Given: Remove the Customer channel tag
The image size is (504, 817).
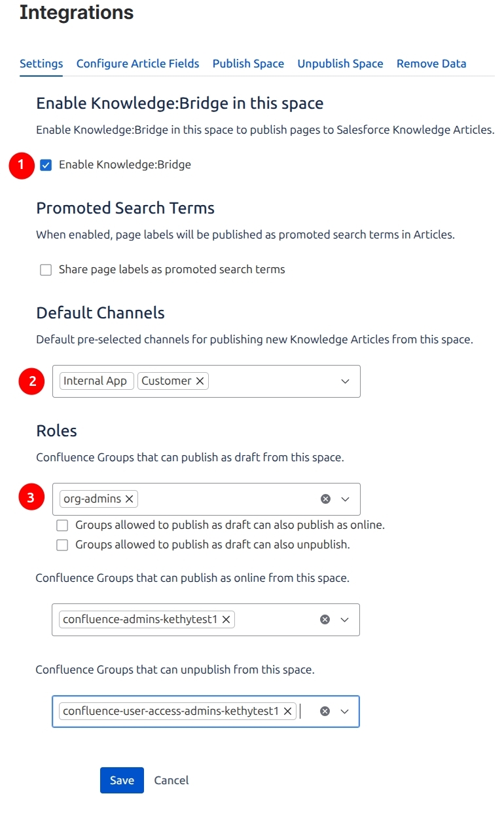Looking at the screenshot, I should click(200, 381).
